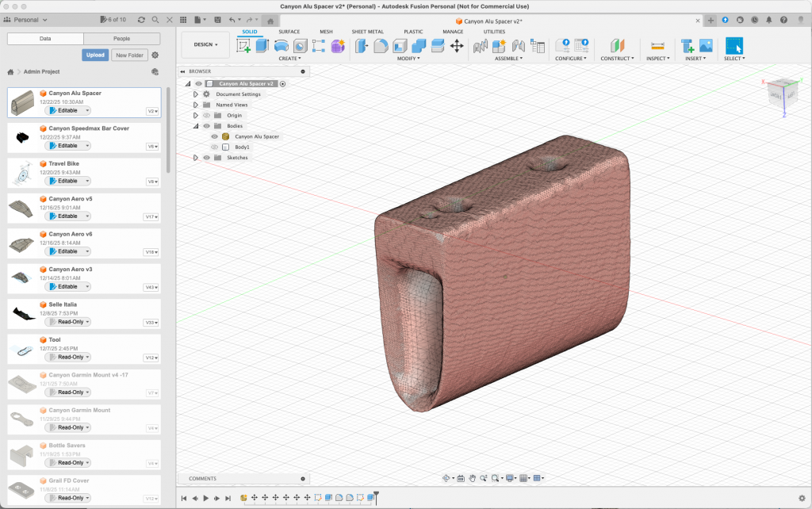Open the V2 version dropdown for Canyon Alu Spacer
Viewport: 812px width, 509px height.
click(153, 112)
